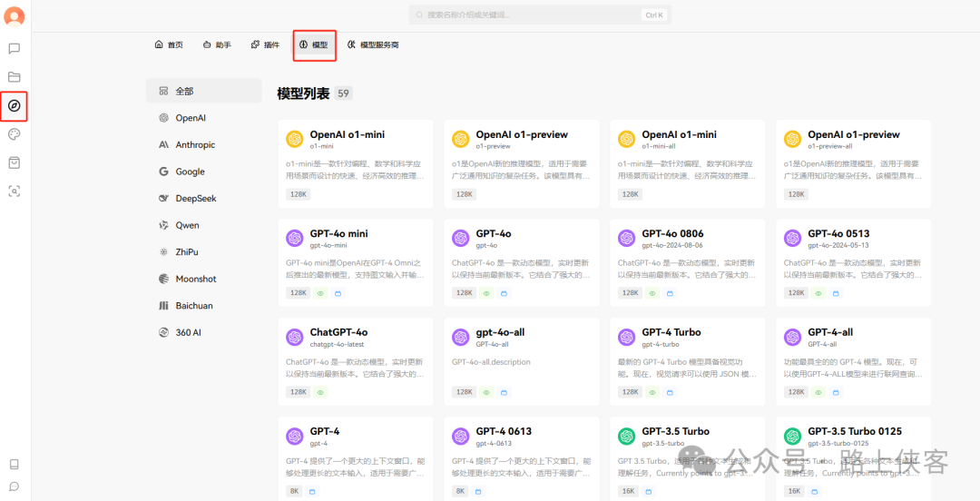Click the gpt-4o-2024-08-06 model id text

(671, 245)
